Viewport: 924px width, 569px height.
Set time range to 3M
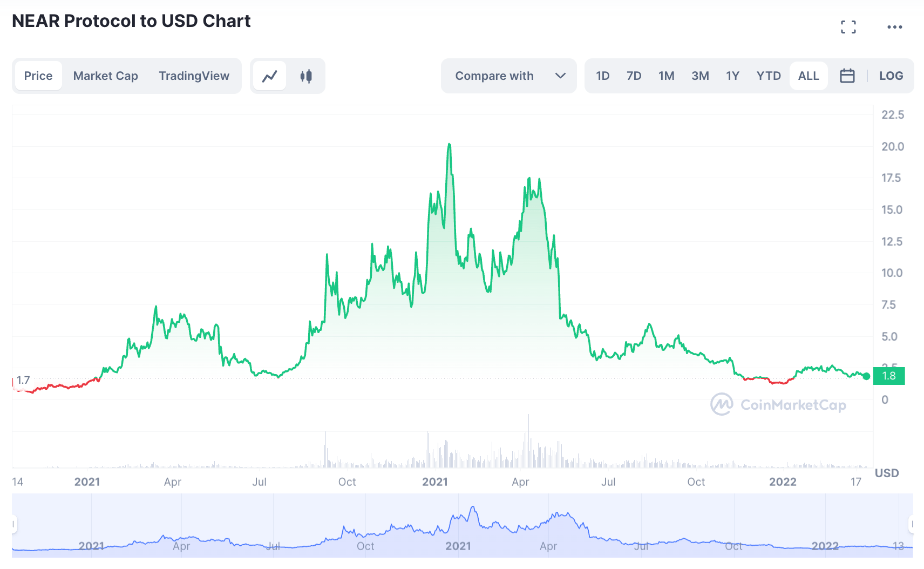(701, 76)
